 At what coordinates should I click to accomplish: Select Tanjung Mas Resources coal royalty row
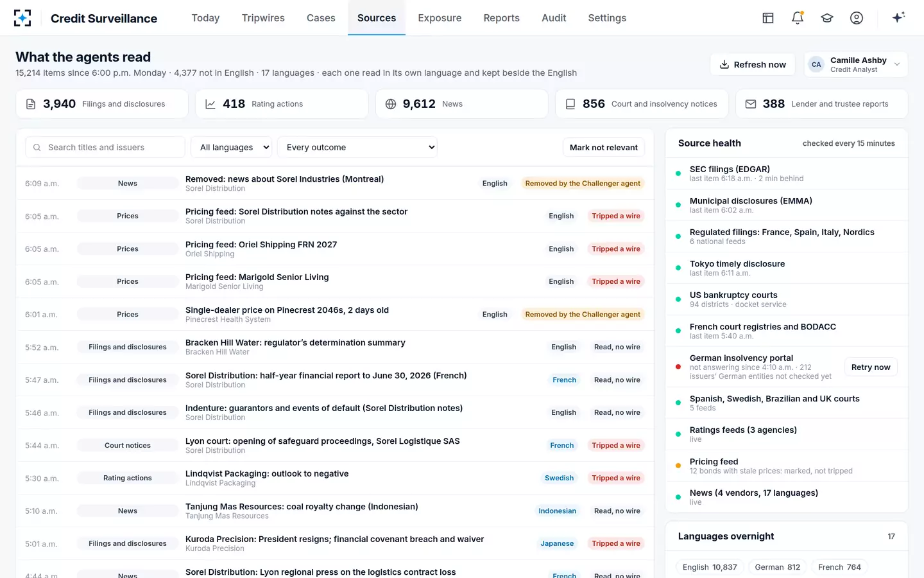coord(334,511)
